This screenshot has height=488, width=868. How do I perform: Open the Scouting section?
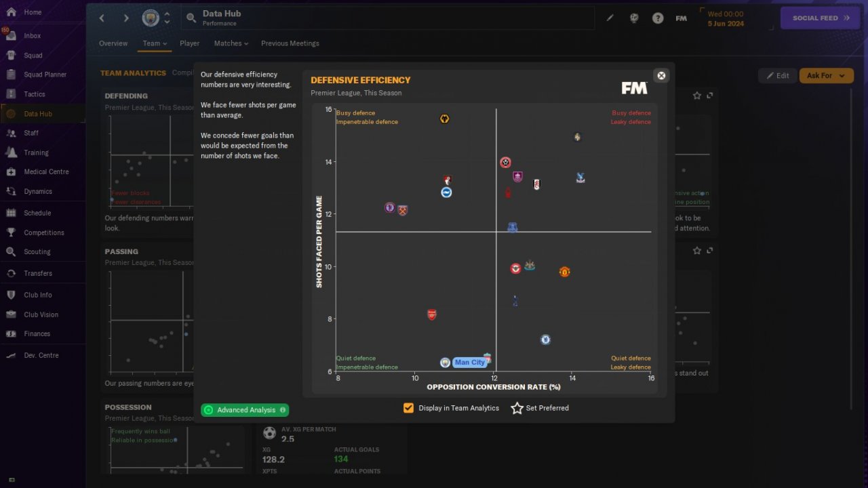(x=37, y=252)
